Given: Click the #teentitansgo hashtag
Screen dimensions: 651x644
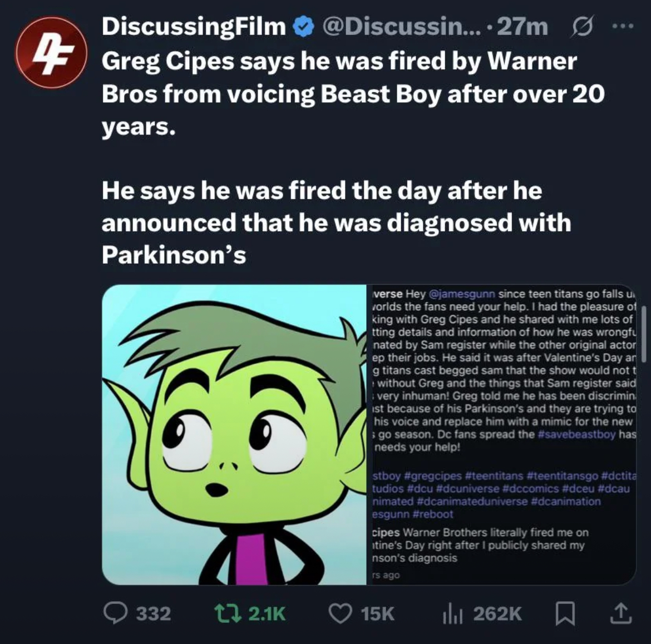Looking at the screenshot, I should (x=562, y=475).
